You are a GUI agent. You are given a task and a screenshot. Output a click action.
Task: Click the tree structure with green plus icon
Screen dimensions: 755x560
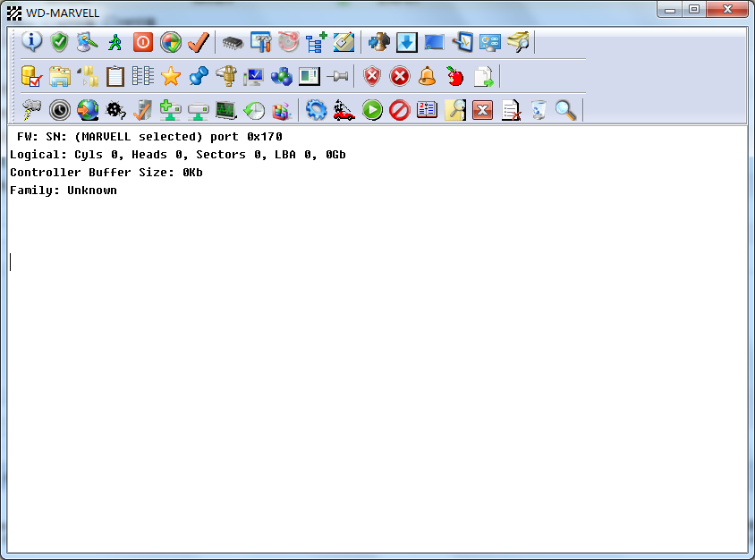coord(317,42)
